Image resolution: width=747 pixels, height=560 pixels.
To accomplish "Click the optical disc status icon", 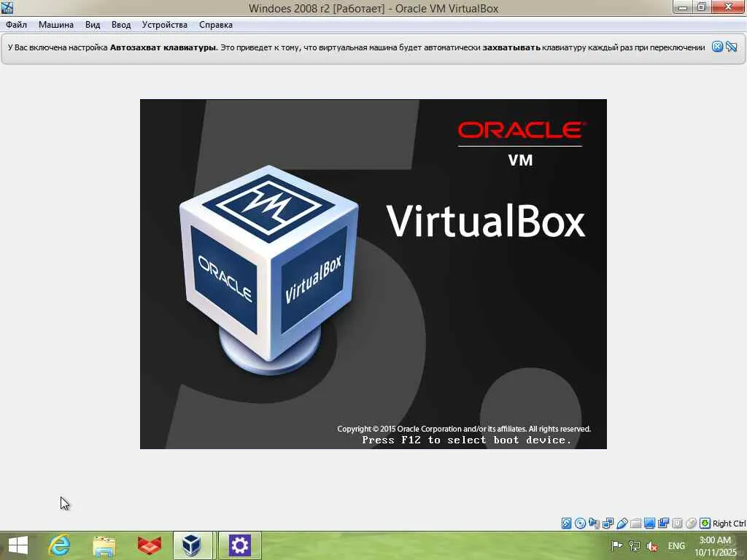I will pyautogui.click(x=580, y=524).
